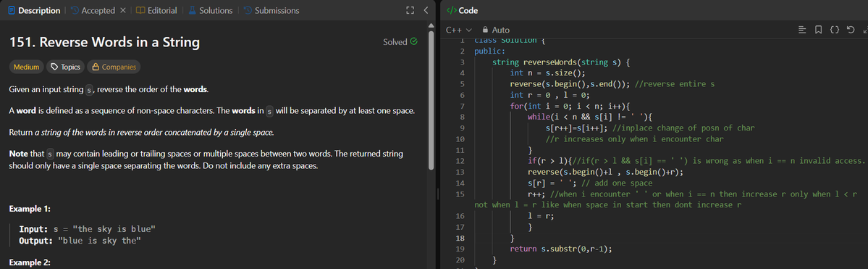Click the 'Example 2:' heading
This screenshot has width=868, height=269.
[30, 262]
